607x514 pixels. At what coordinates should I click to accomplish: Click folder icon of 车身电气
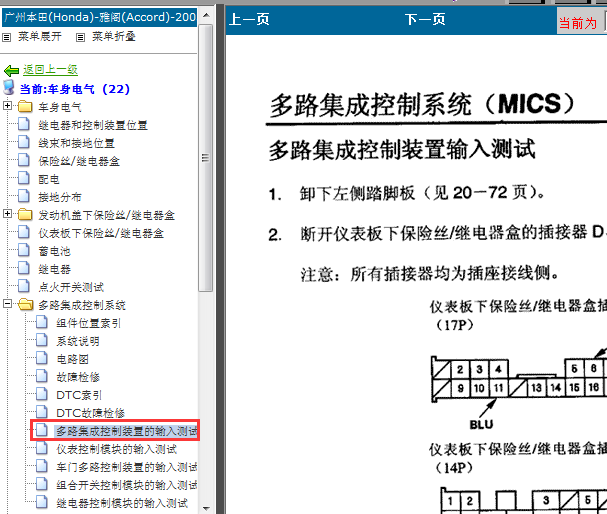click(25, 106)
